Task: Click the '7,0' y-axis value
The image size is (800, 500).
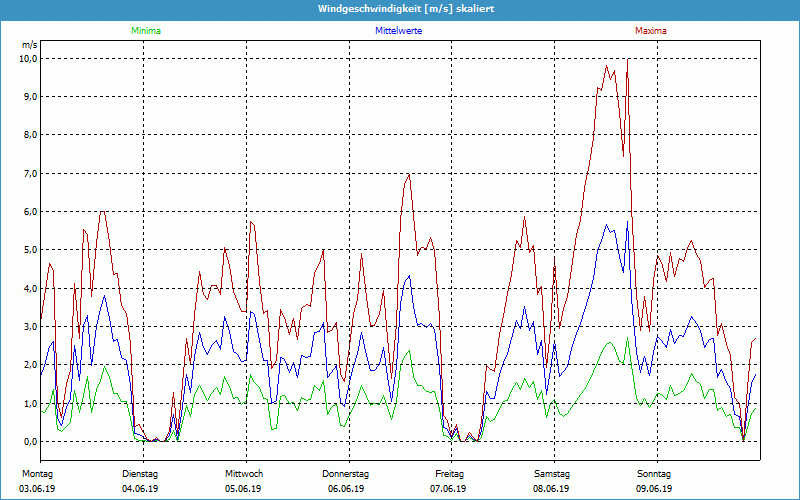Action: (30, 173)
